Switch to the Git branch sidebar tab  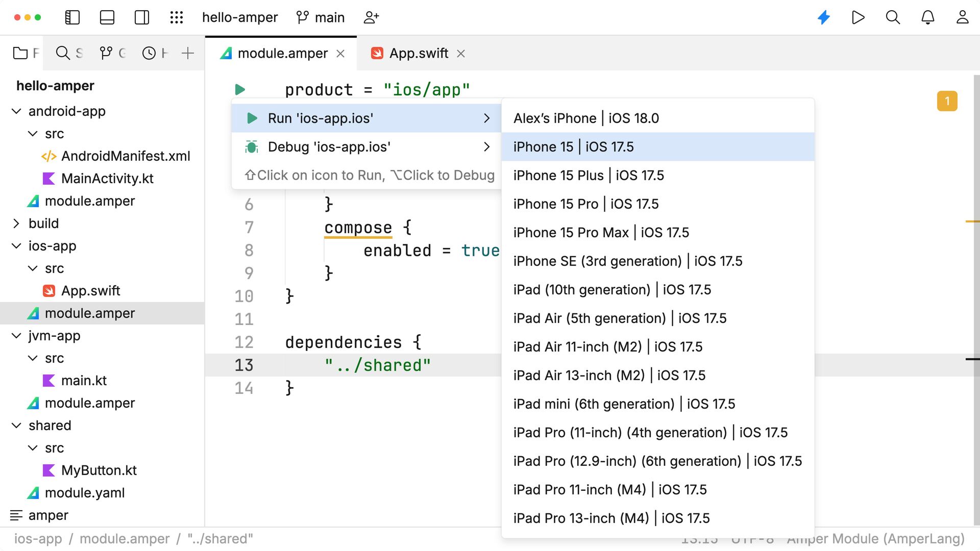click(112, 53)
